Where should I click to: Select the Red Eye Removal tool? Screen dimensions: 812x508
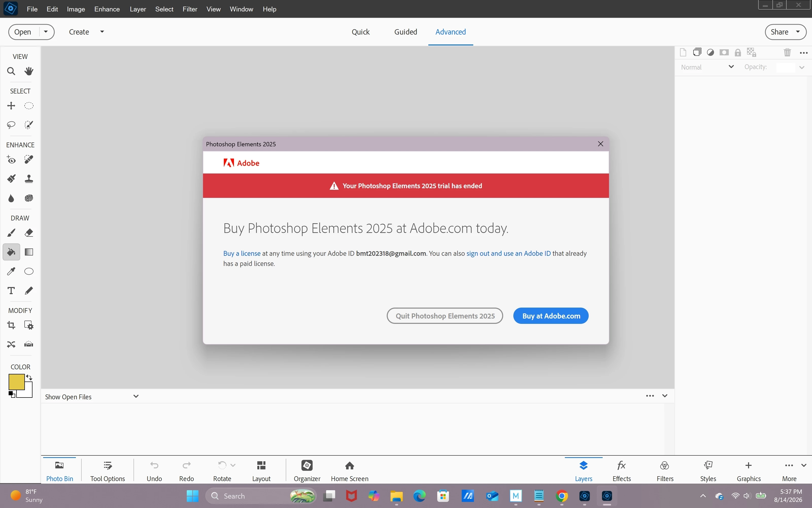coord(11,160)
